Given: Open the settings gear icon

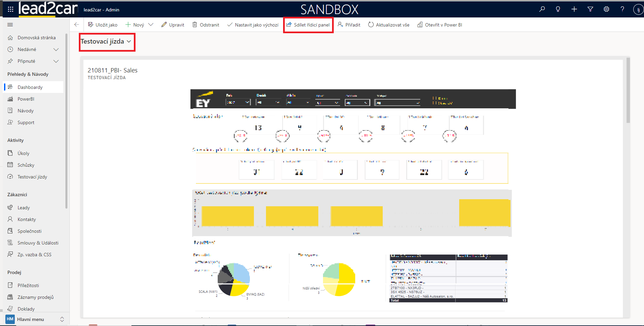Looking at the screenshot, I should click(x=606, y=9).
